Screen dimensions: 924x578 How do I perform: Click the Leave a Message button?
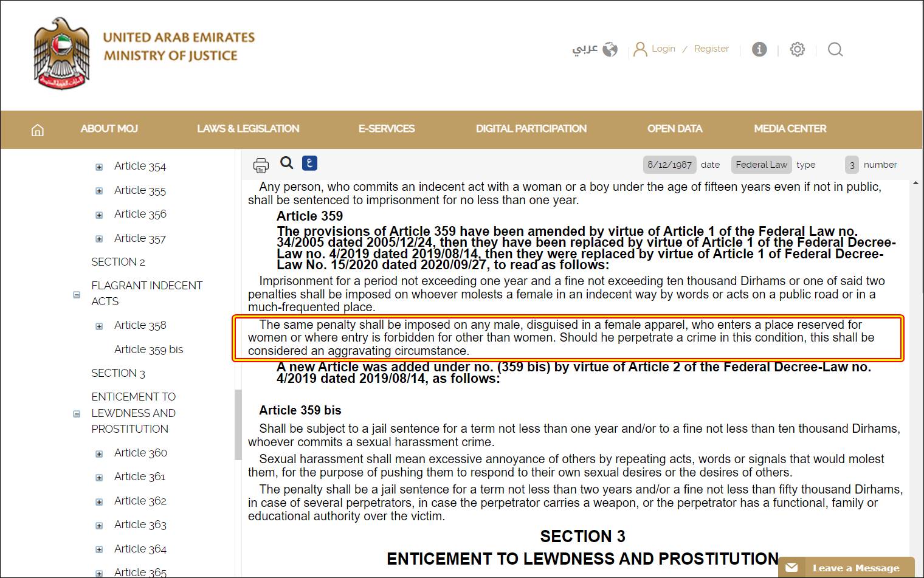coord(846,568)
